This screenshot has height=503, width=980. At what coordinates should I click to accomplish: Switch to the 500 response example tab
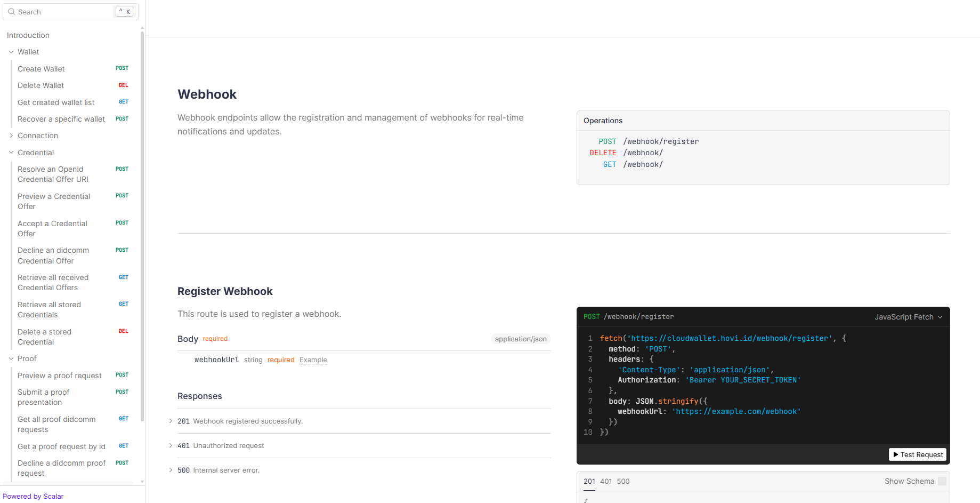[x=623, y=481]
